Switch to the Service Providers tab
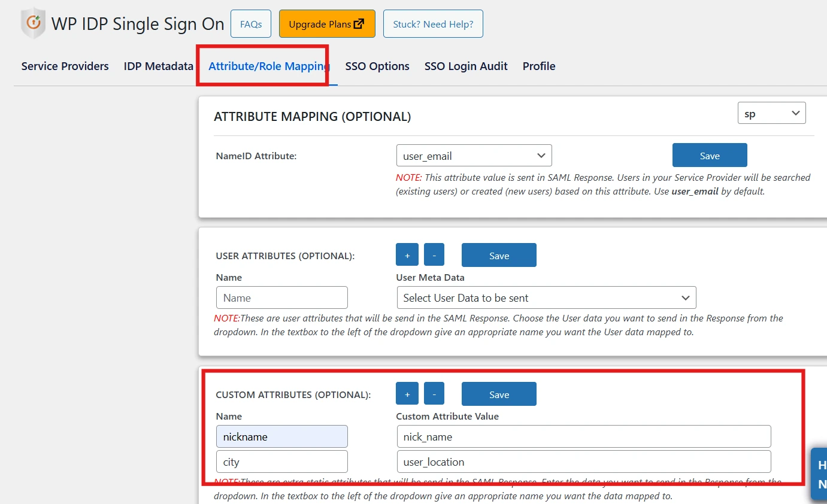Screen dimensions: 827x504 tap(65, 66)
